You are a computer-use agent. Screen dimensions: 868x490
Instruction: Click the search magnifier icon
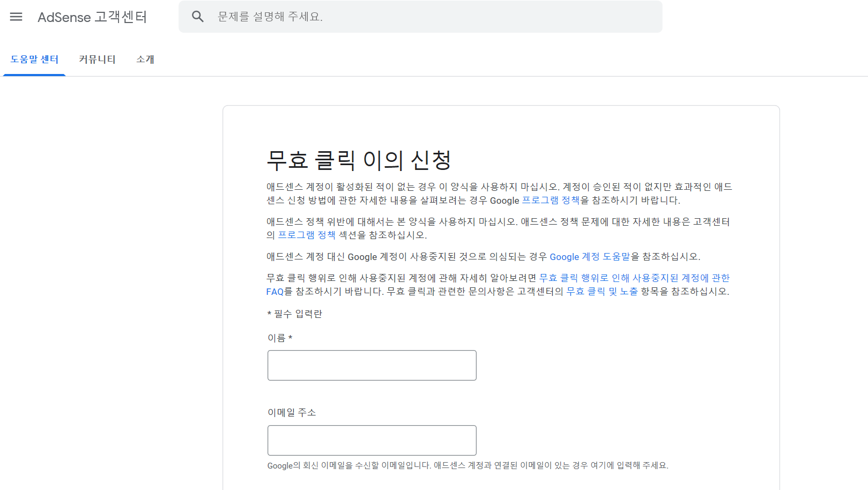pyautogui.click(x=198, y=17)
